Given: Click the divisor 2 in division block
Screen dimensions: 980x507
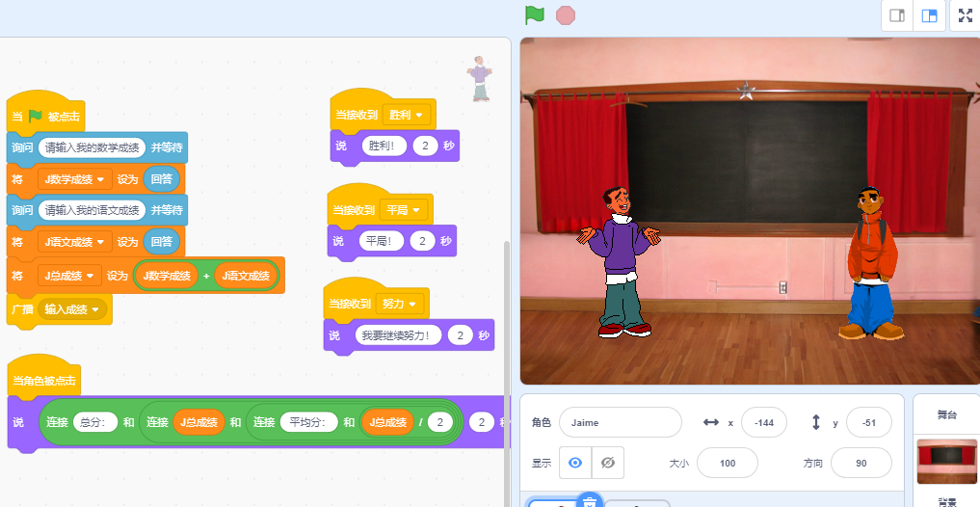Looking at the screenshot, I should [440, 422].
